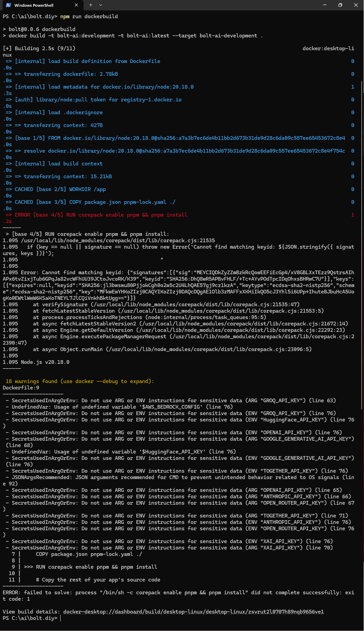Click the JSONArgsRecommended warning line
Screen dimensions: 364x631
click(178, 480)
